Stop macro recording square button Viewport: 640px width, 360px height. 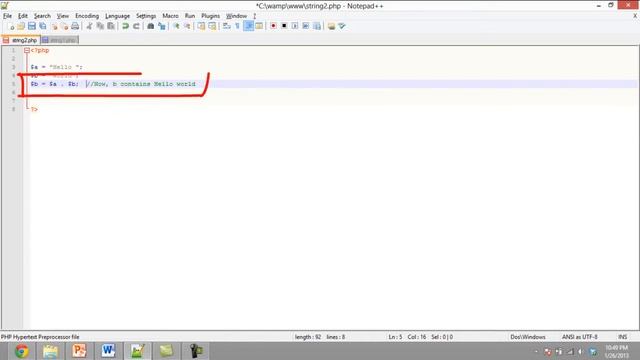click(284, 26)
